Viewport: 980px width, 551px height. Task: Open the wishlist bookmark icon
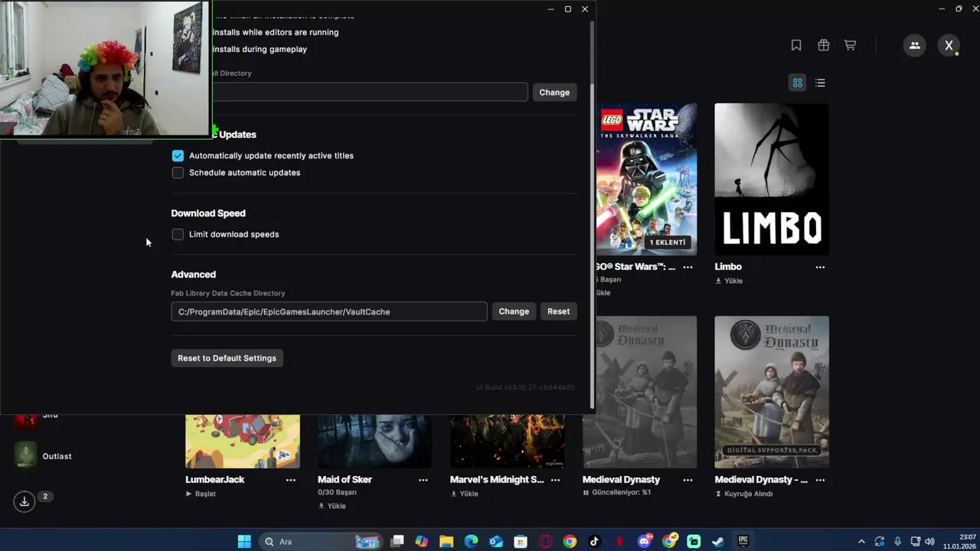tap(796, 45)
